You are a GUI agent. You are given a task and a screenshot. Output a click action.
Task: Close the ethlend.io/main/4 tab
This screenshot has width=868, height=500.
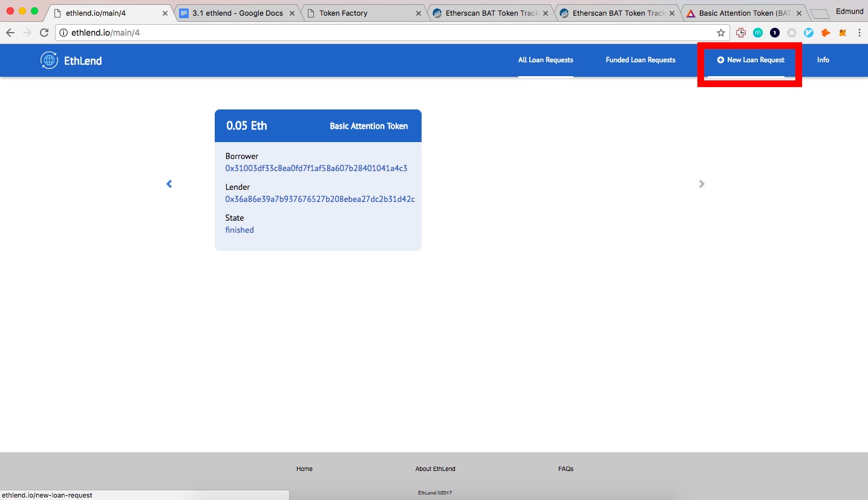165,13
